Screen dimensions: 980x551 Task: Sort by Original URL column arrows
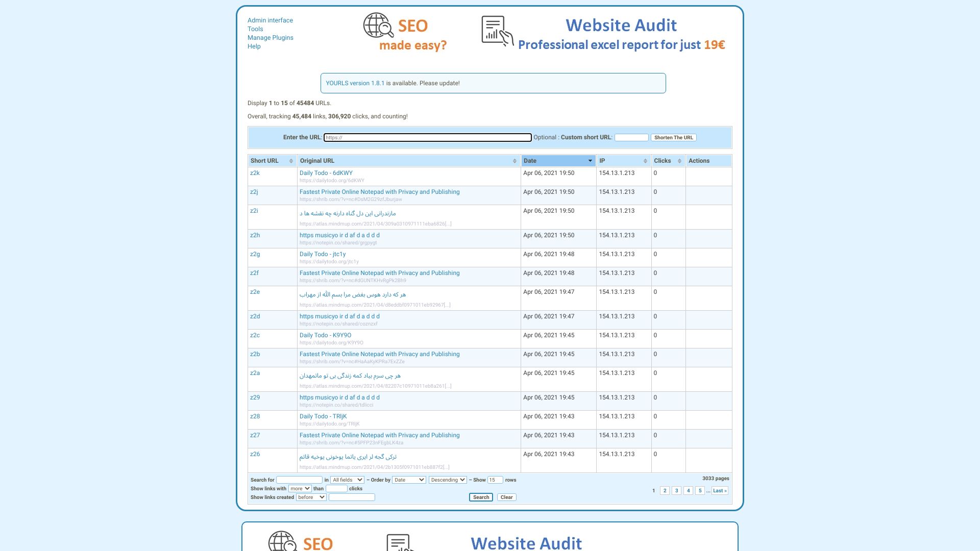[514, 161]
